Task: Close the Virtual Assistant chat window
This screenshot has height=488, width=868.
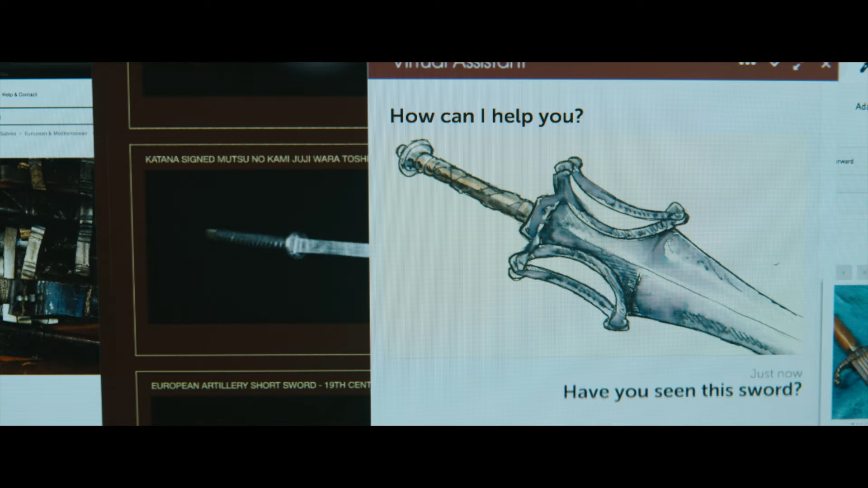Action: pos(826,66)
